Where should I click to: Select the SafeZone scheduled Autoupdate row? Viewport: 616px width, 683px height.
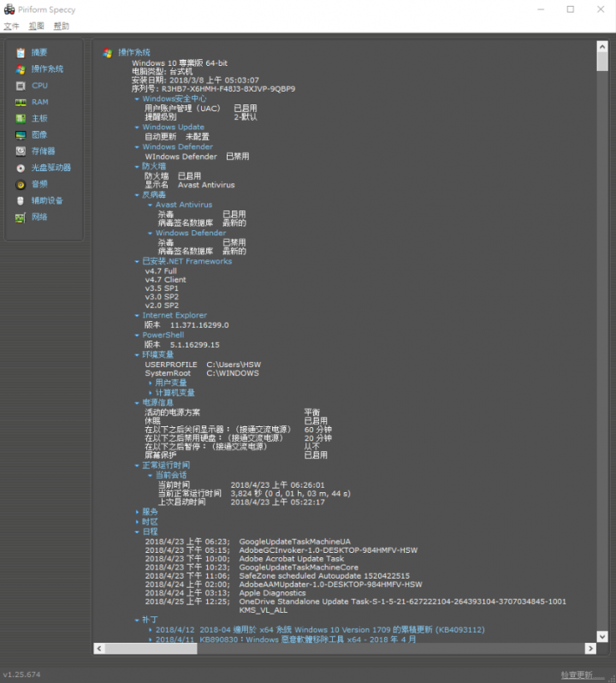(x=277, y=576)
